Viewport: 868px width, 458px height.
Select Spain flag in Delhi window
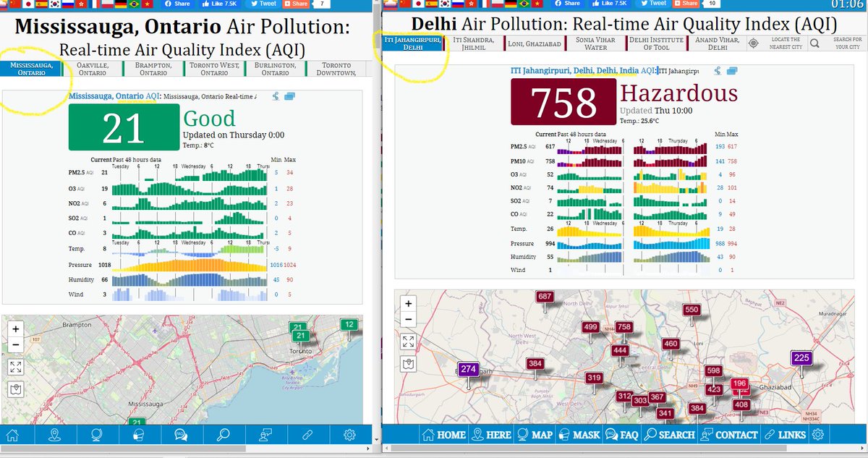pos(430,4)
